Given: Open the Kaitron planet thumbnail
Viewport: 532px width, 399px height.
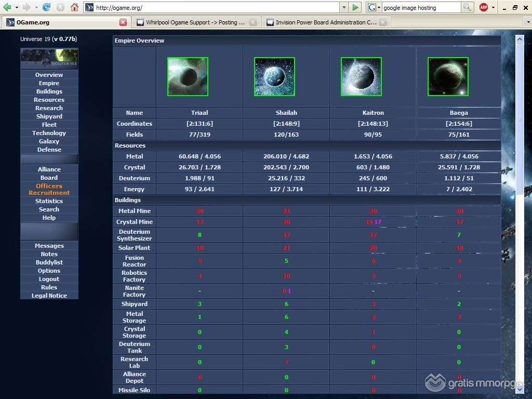Looking at the screenshot, I should point(361,76).
